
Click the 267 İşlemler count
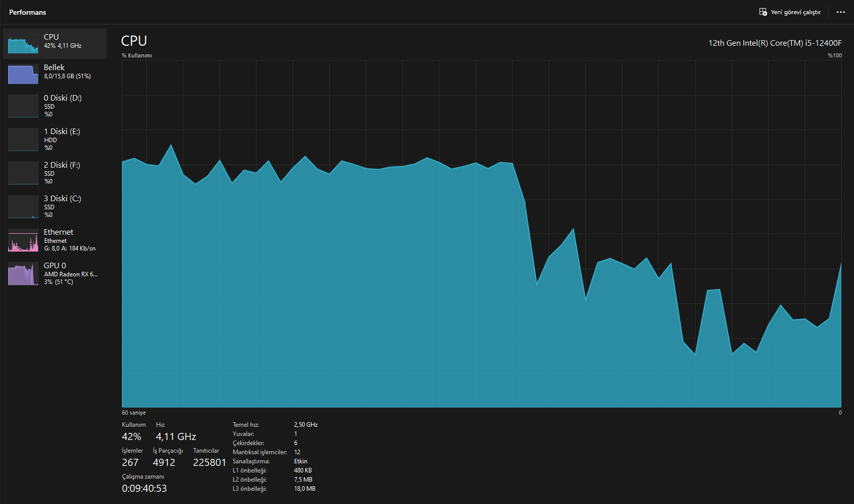point(130,462)
